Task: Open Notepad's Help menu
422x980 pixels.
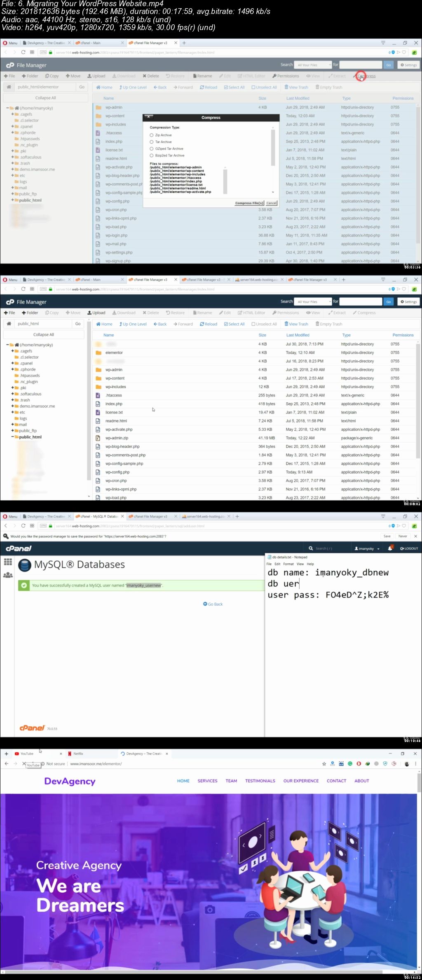Action: [310, 564]
